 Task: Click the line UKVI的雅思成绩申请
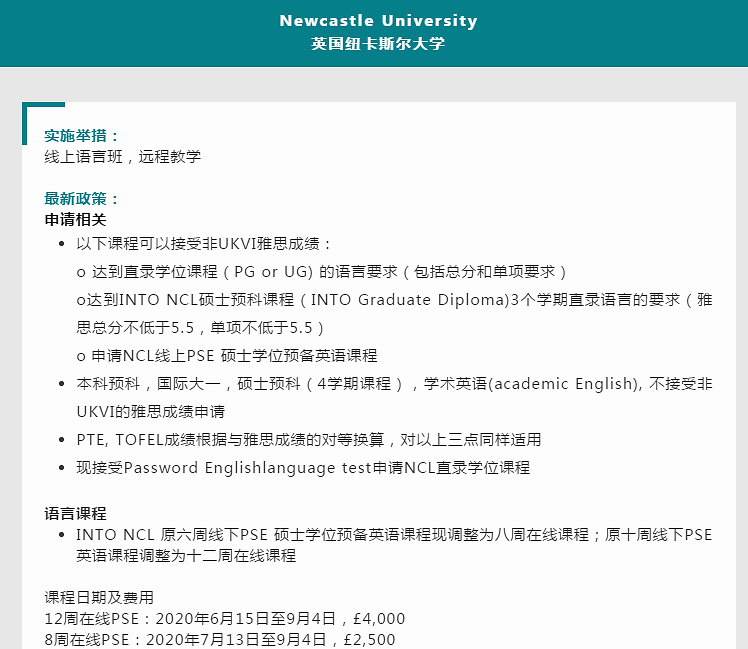[x=151, y=411]
